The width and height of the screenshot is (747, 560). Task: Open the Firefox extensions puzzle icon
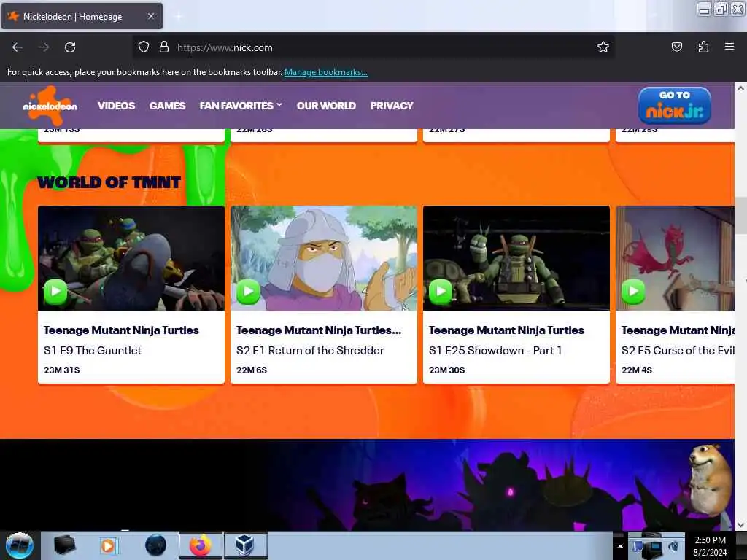pyautogui.click(x=703, y=47)
